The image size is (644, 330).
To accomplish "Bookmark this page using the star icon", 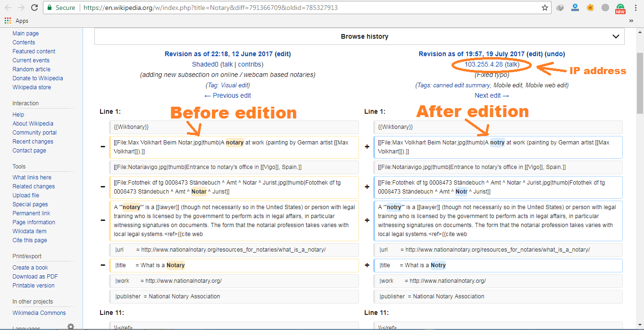I will tap(545, 8).
